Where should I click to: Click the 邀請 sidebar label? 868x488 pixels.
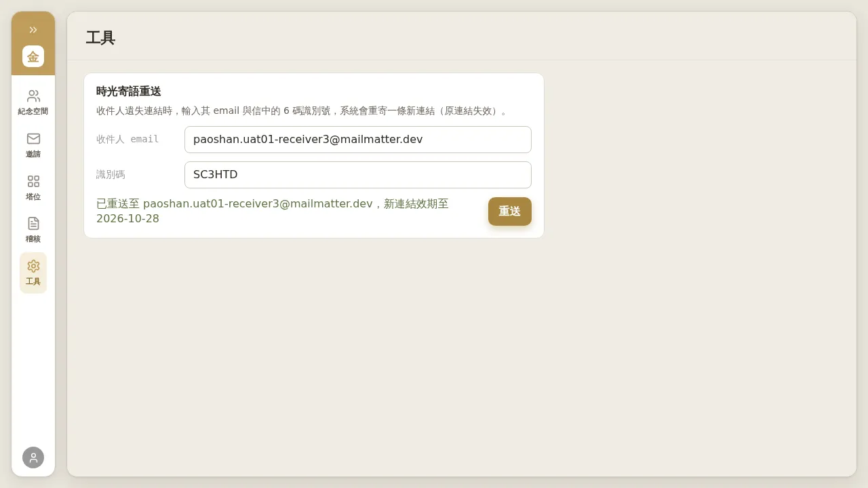click(33, 154)
